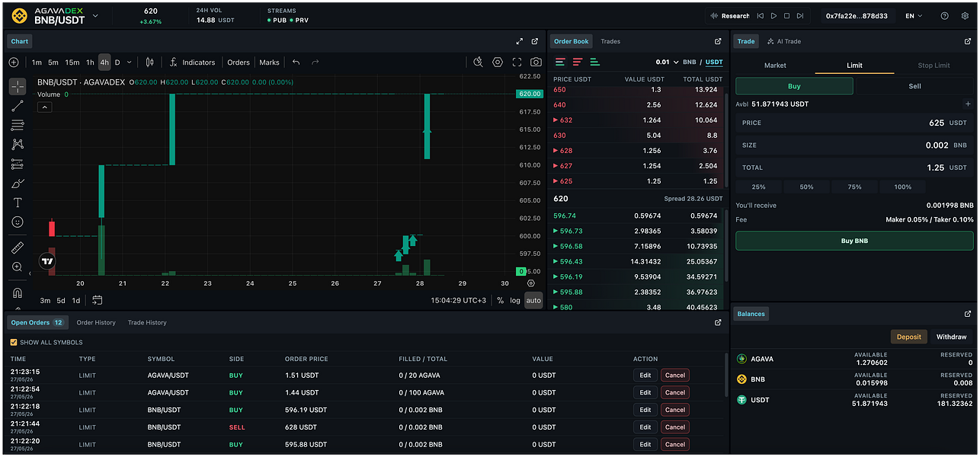The image size is (980, 457).
Task: Select the Text annotation tool
Action: pyautogui.click(x=17, y=203)
